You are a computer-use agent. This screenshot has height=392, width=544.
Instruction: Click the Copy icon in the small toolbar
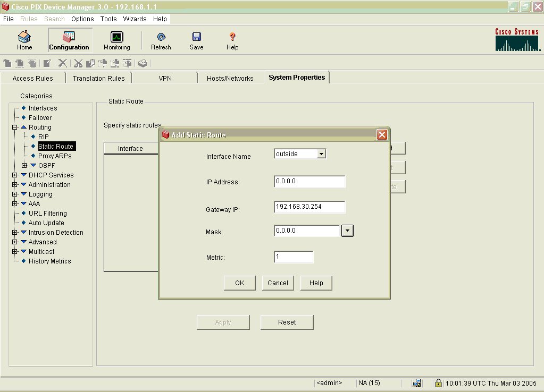pos(90,63)
